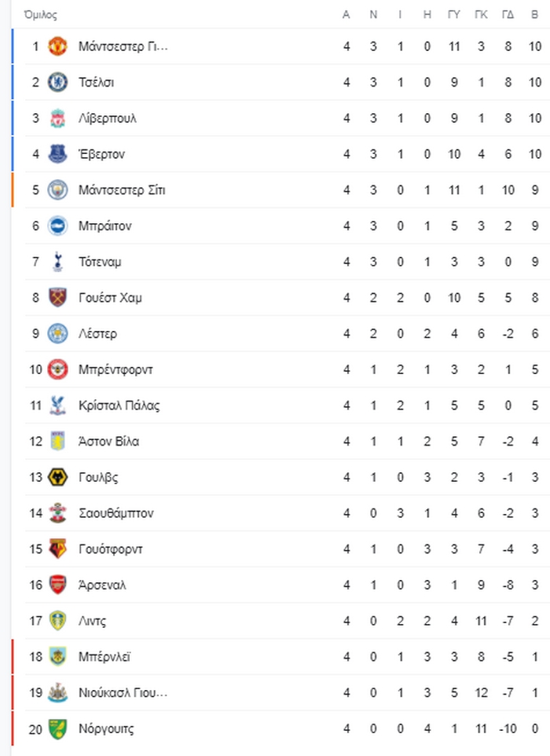Screen dimensions: 550x756
Task: Click the Brighton club logo
Action: (x=57, y=226)
